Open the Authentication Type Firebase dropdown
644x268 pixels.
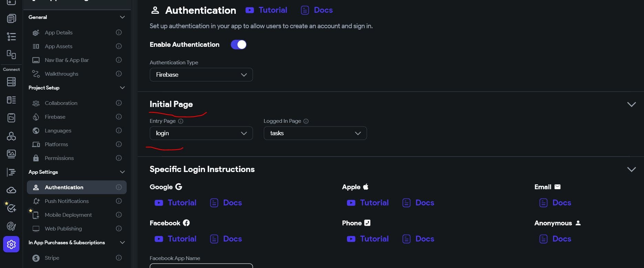(201, 75)
